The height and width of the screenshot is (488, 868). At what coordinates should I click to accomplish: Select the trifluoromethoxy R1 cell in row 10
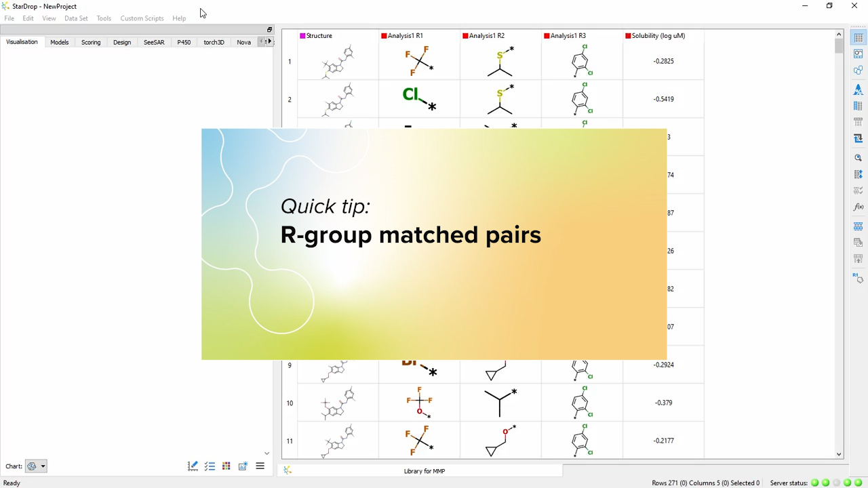(x=419, y=403)
